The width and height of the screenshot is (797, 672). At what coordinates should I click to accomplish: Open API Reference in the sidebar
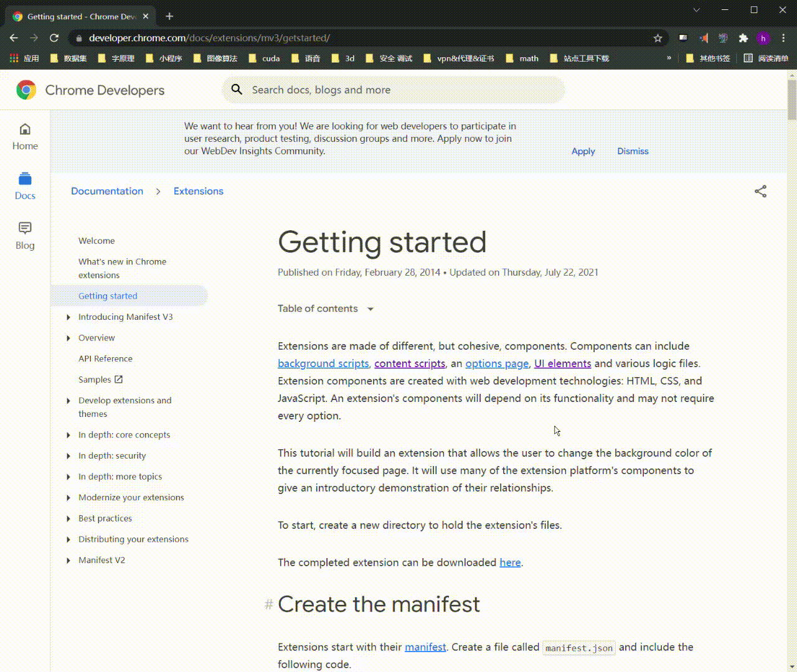click(x=105, y=358)
